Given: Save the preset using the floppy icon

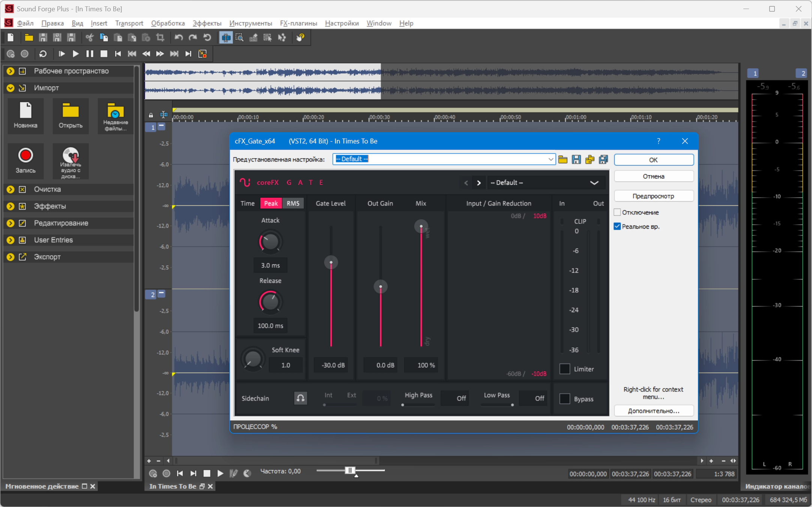Looking at the screenshot, I should [x=576, y=160].
